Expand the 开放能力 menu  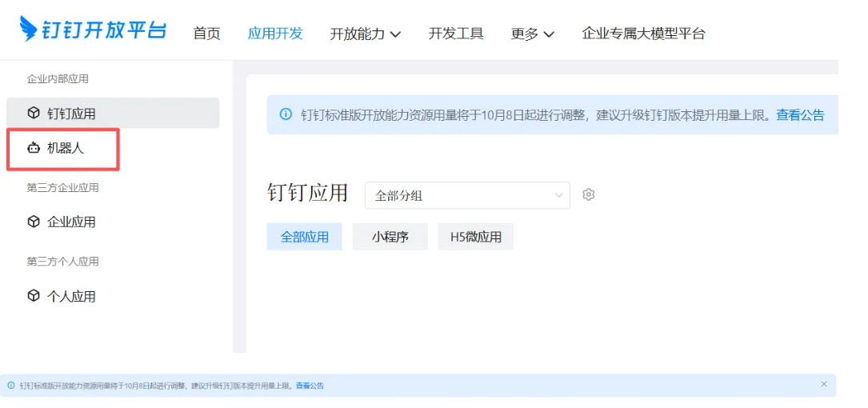[365, 34]
